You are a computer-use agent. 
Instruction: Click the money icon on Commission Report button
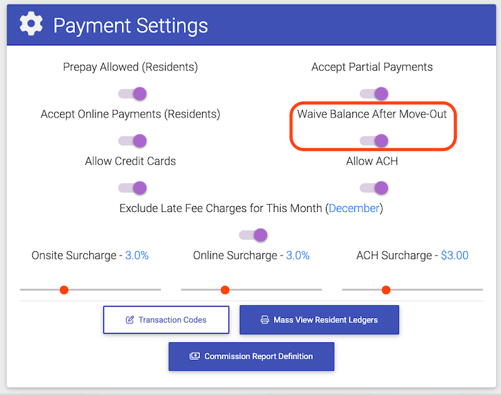[x=195, y=356]
